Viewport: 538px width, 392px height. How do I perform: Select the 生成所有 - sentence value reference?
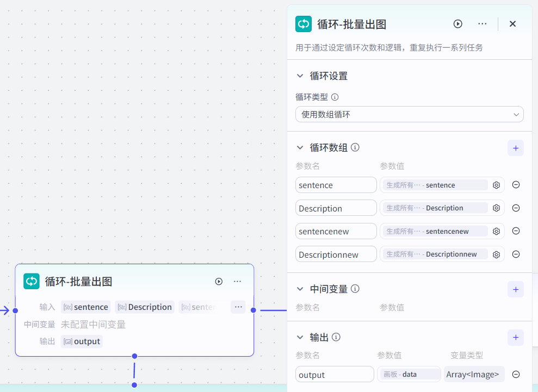click(435, 185)
